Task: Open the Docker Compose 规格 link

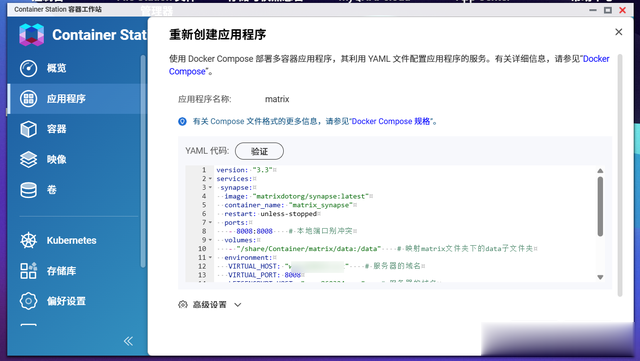Action: pos(391,121)
